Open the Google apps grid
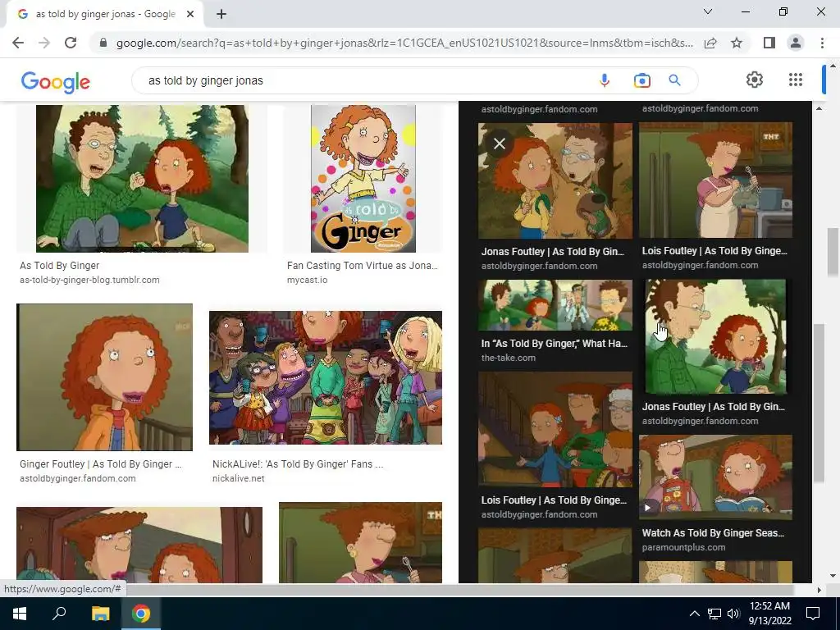840x630 pixels. (x=796, y=80)
